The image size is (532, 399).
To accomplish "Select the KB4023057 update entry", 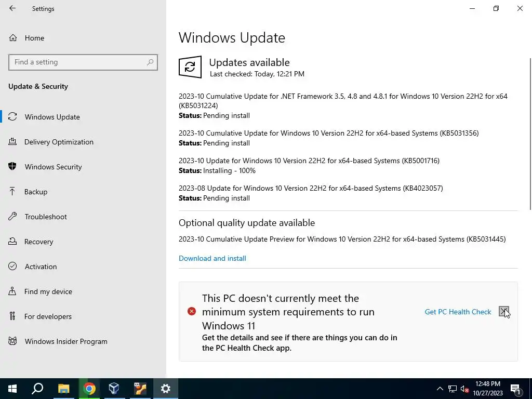I will [x=311, y=188].
